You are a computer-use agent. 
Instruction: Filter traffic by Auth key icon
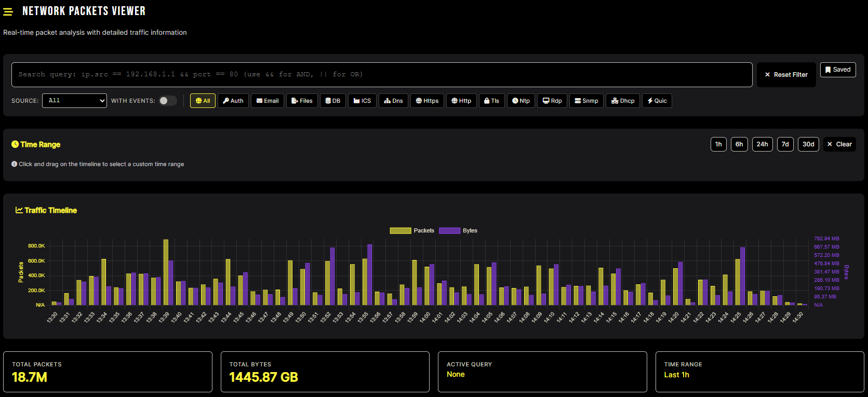pos(233,101)
